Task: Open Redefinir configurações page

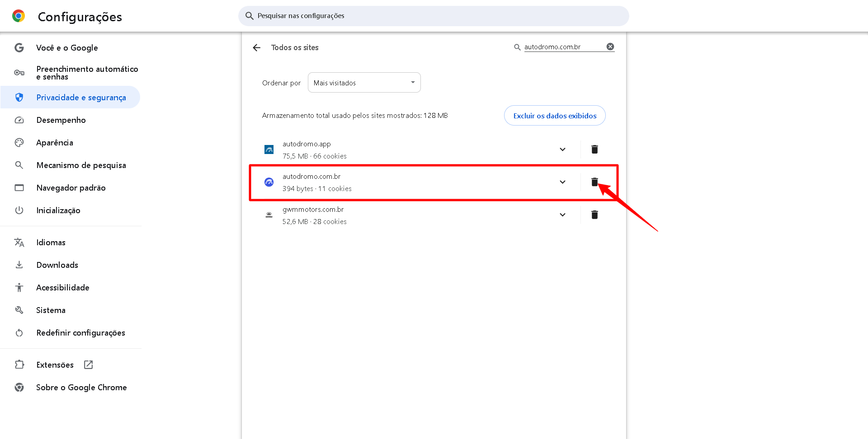Action: point(80,333)
